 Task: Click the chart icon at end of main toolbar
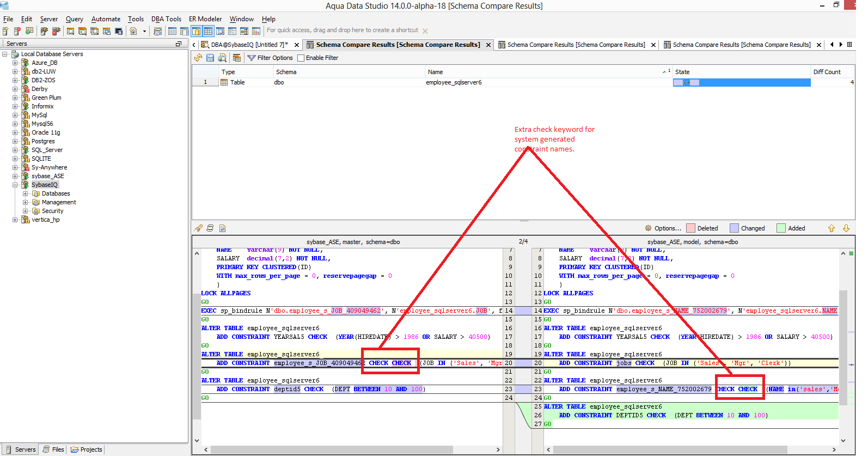click(256, 31)
